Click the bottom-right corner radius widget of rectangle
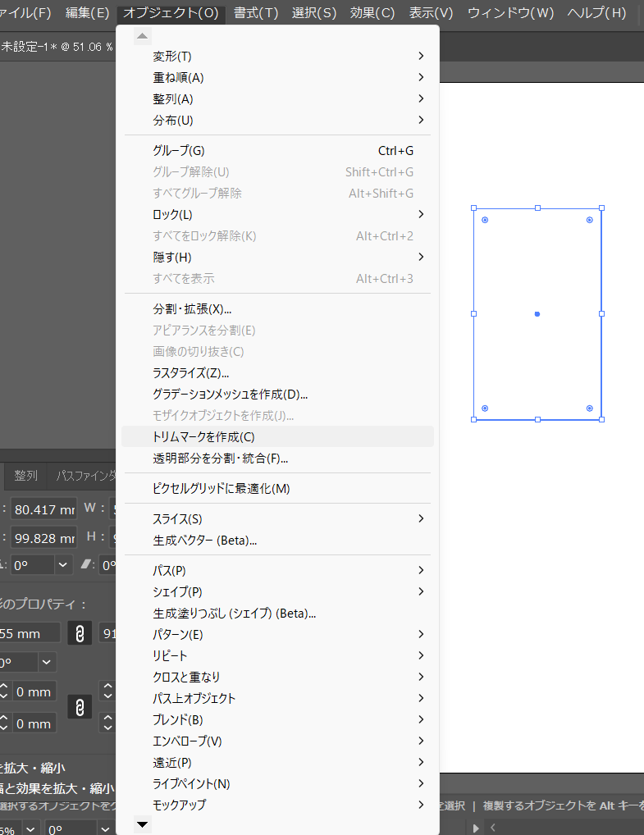The image size is (644, 835). [590, 408]
